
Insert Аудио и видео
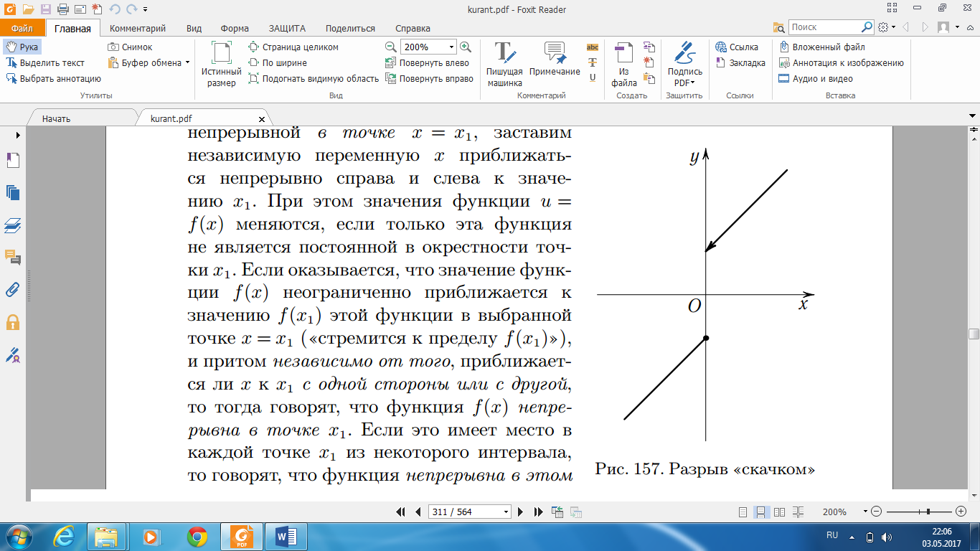[816, 79]
